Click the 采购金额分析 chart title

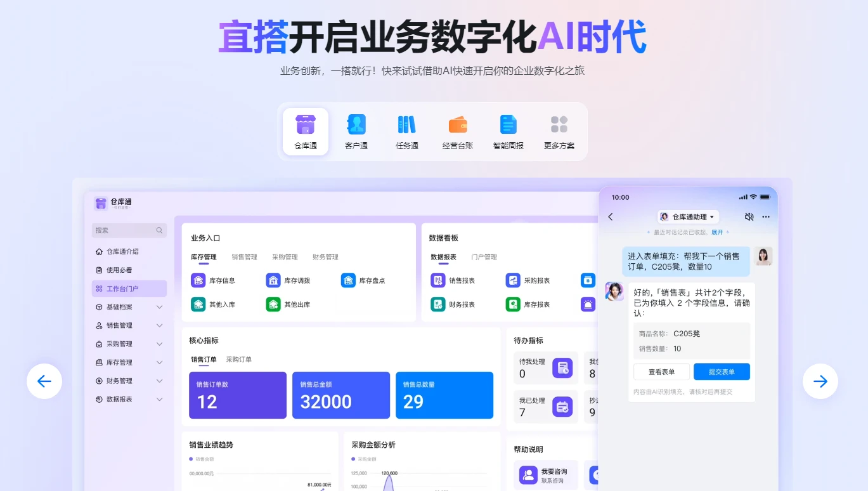tap(373, 445)
